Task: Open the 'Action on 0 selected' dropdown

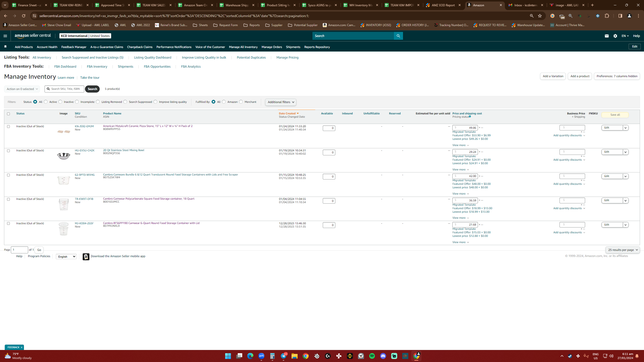Action: click(22, 89)
